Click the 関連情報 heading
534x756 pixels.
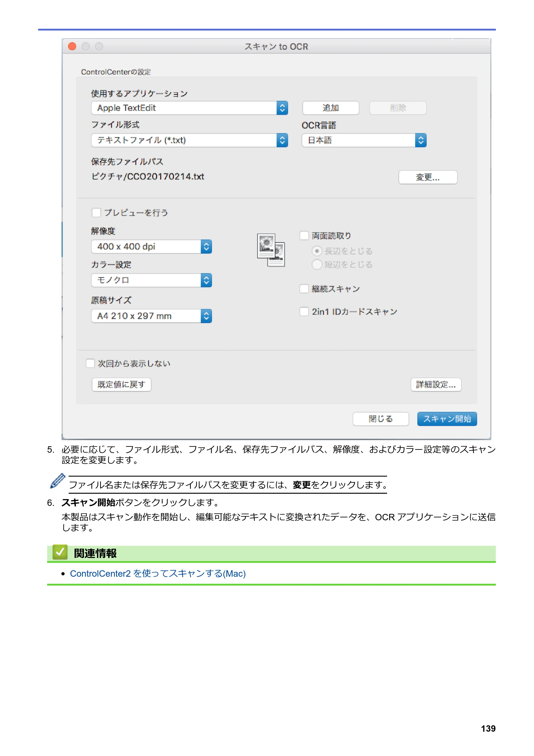pos(95,553)
